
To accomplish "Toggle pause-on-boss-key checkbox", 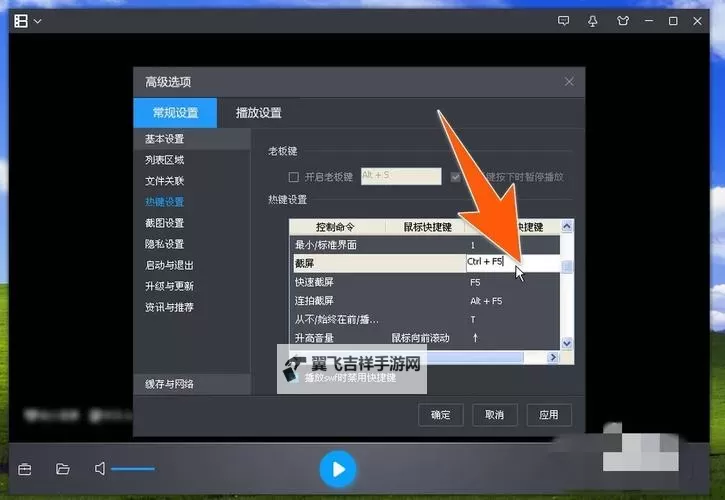I will click(x=456, y=177).
